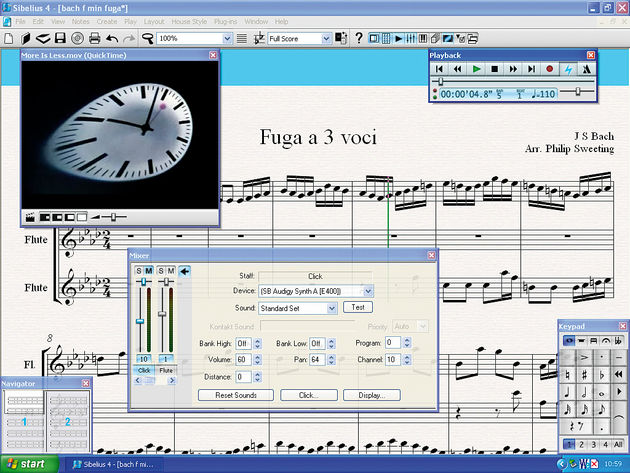Click the accent articulation on the Keypad
Screen dimensions: 630x473
tap(584, 357)
